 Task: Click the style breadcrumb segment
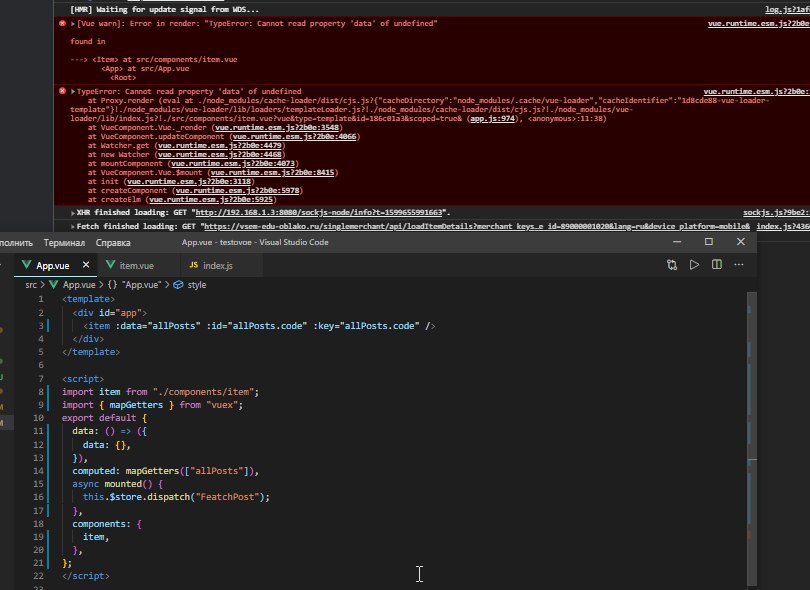[196, 285]
